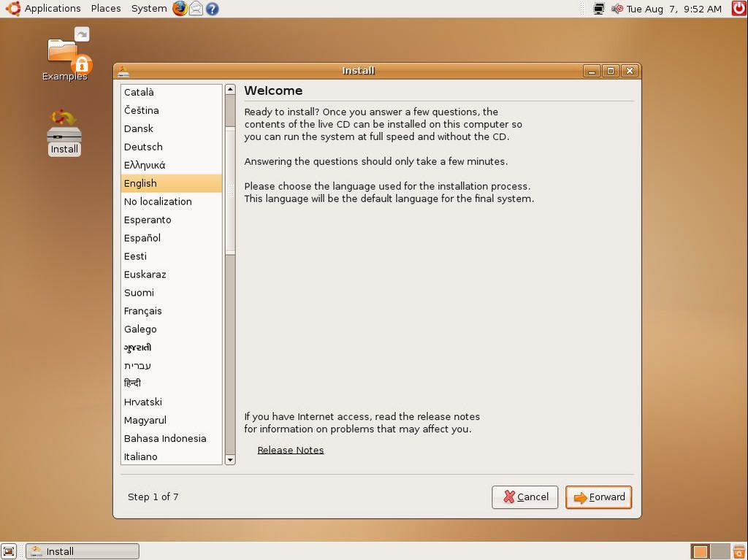Image resolution: width=748 pixels, height=560 pixels.
Task: Select Gujarati script entry in language list
Action: 171,348
